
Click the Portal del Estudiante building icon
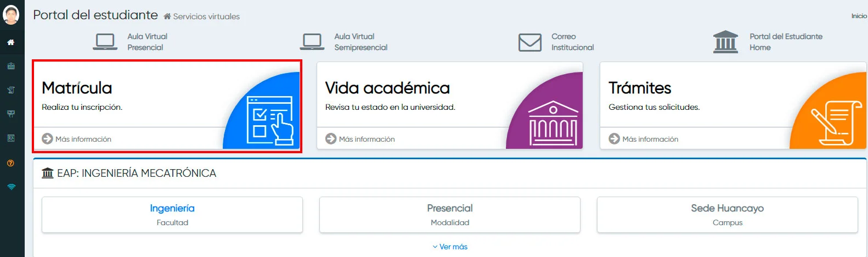tap(725, 42)
